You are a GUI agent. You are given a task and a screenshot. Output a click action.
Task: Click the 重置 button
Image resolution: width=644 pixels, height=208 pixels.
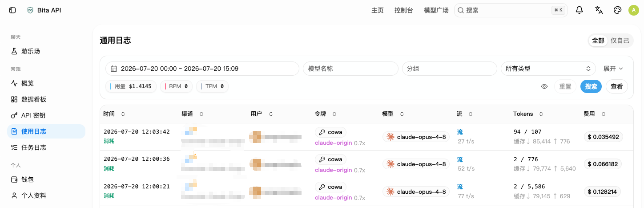565,86
